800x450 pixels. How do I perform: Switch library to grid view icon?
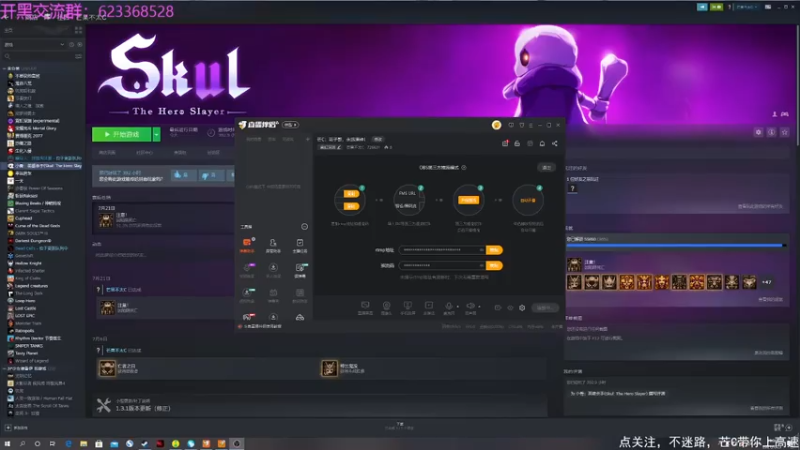click(78, 30)
